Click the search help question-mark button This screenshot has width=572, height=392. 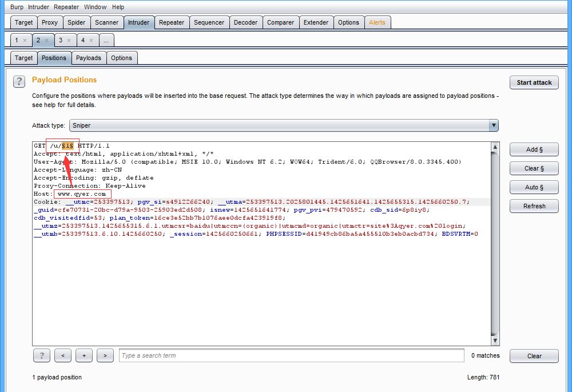pyautogui.click(x=42, y=355)
